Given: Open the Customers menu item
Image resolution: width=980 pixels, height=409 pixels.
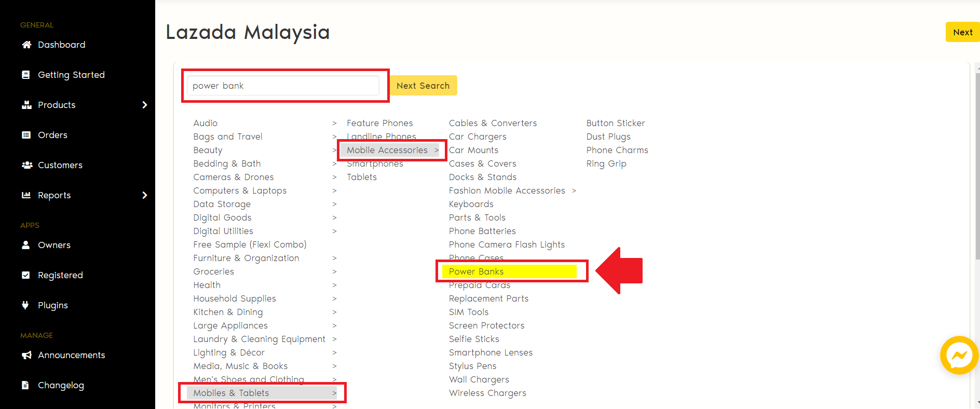Looking at the screenshot, I should click(60, 165).
